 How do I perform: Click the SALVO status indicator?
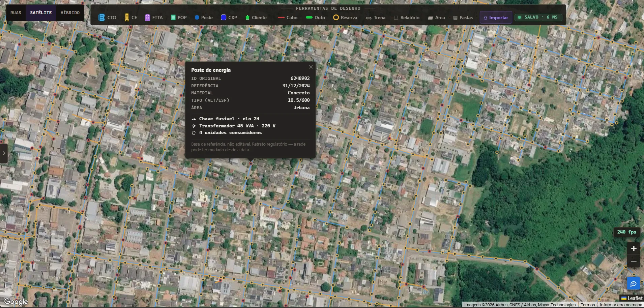[x=538, y=17]
